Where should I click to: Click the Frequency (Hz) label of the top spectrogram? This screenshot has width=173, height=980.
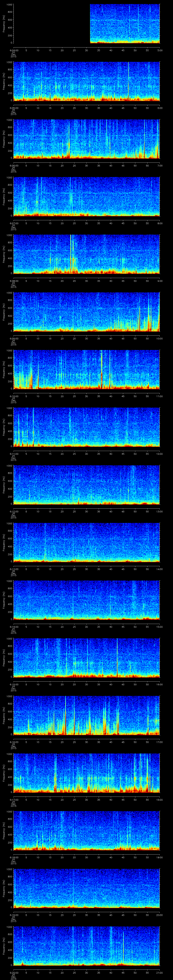click(x=4, y=24)
